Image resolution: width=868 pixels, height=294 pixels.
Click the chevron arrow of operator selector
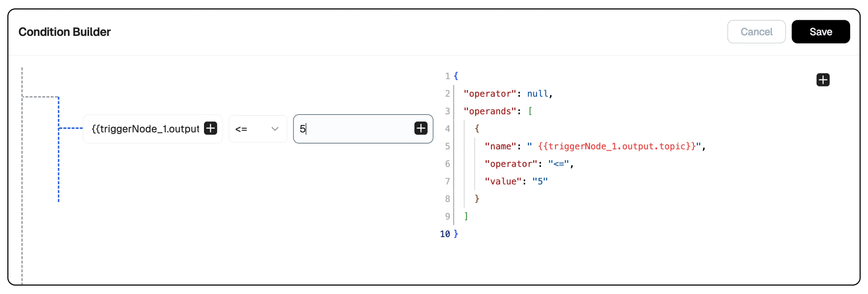coord(275,129)
